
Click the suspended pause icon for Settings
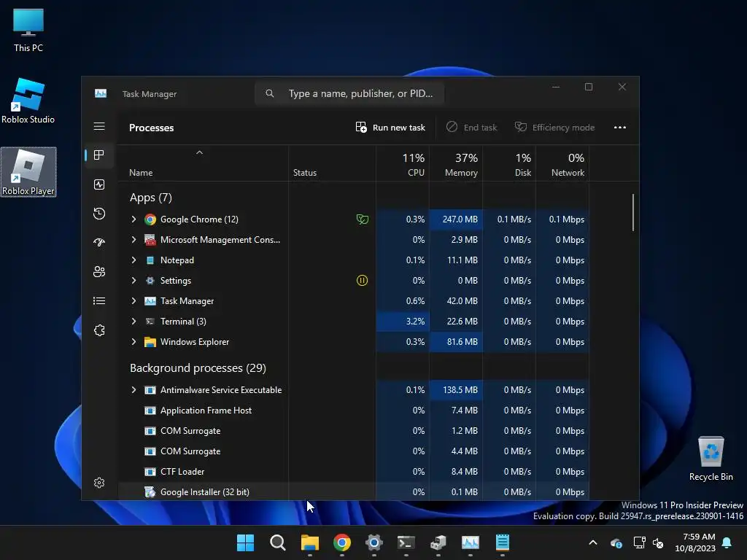[x=362, y=281]
